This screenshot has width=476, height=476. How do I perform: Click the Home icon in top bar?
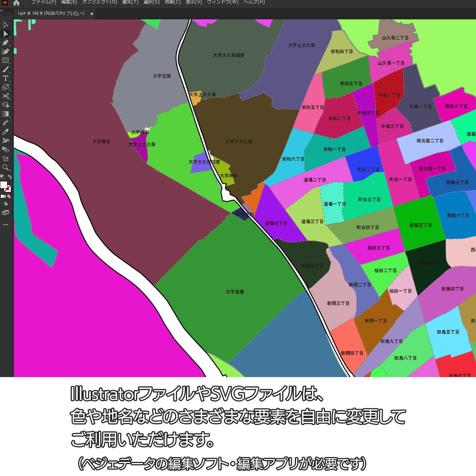[16, 3]
